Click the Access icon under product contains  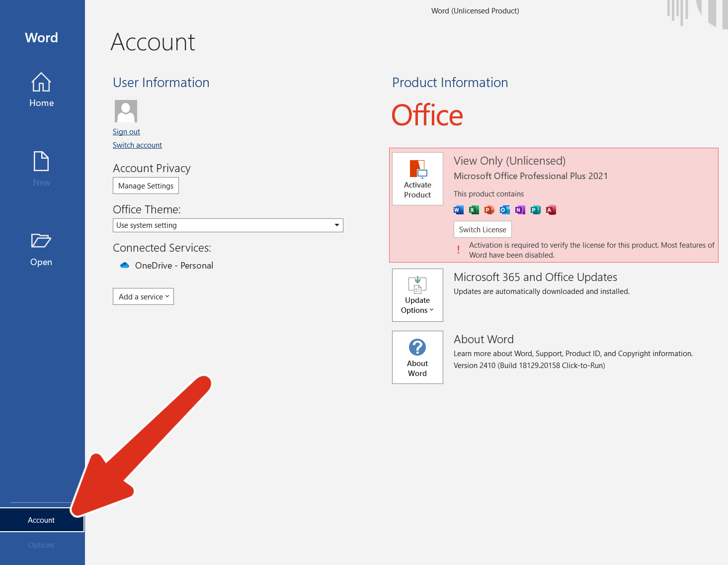click(551, 210)
